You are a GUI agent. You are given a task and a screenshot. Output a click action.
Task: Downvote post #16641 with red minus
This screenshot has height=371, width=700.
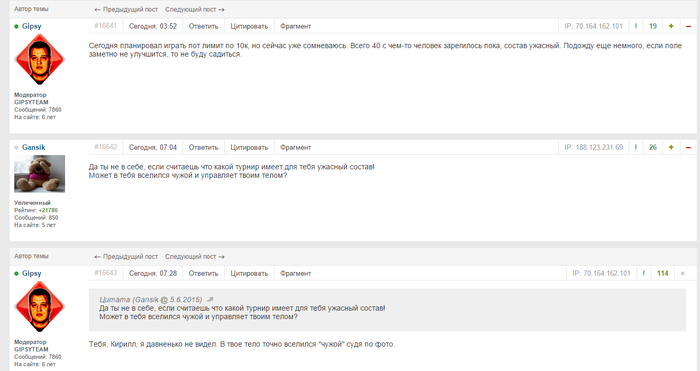click(x=688, y=26)
